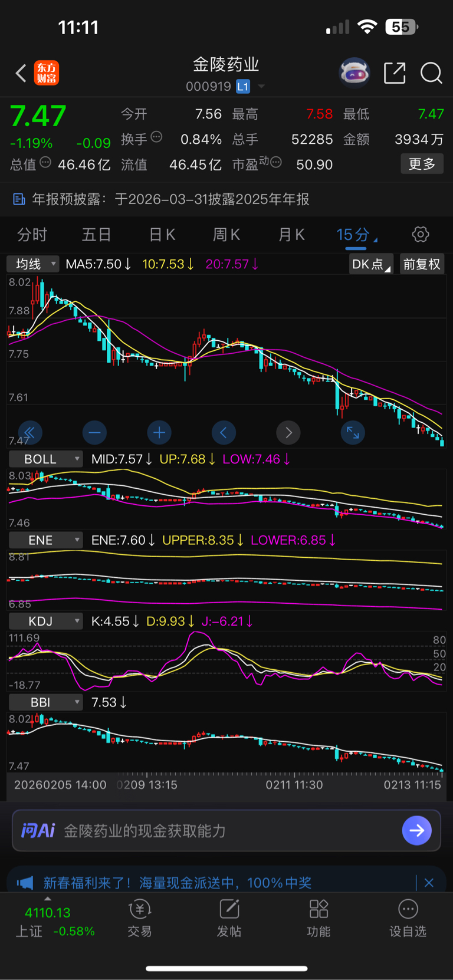453x980 pixels.
Task: Open the 均线 indicator dropdown
Action: pyautogui.click(x=33, y=264)
